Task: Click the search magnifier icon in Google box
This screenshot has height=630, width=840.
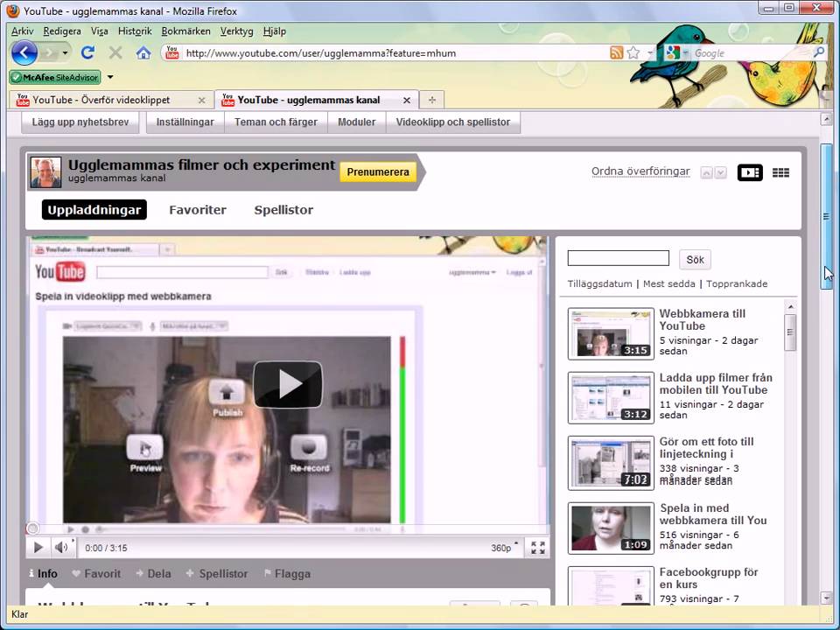Action: 819,52
